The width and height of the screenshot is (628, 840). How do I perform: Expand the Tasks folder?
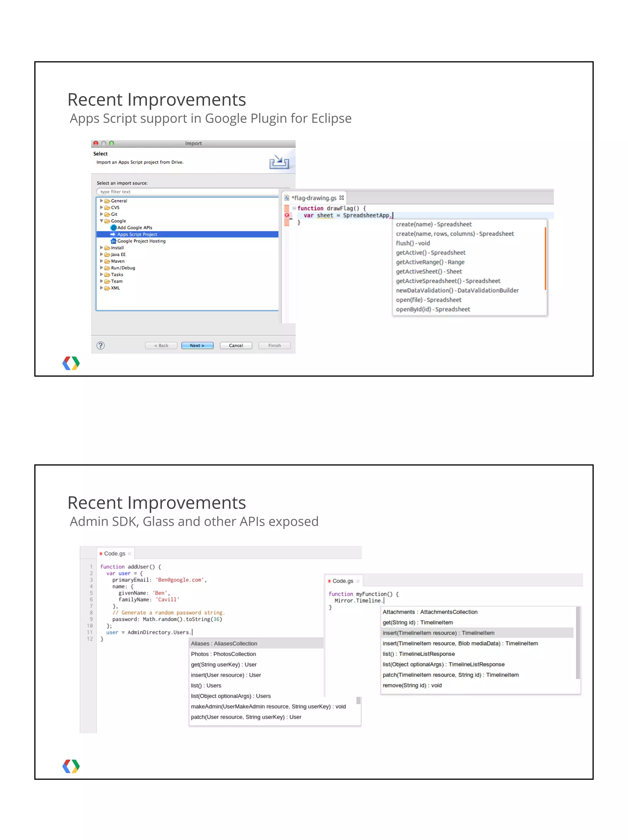101,275
